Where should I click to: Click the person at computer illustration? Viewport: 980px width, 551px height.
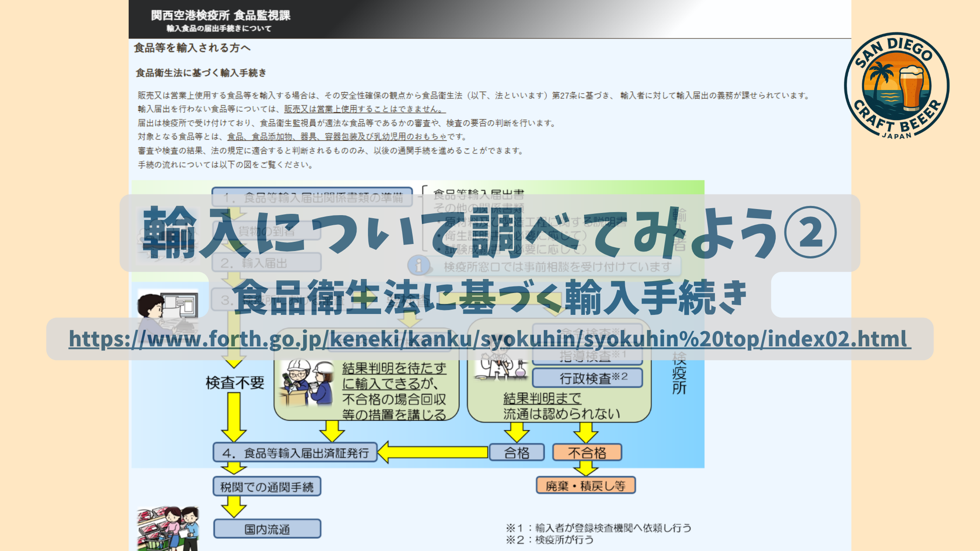pos(168,315)
